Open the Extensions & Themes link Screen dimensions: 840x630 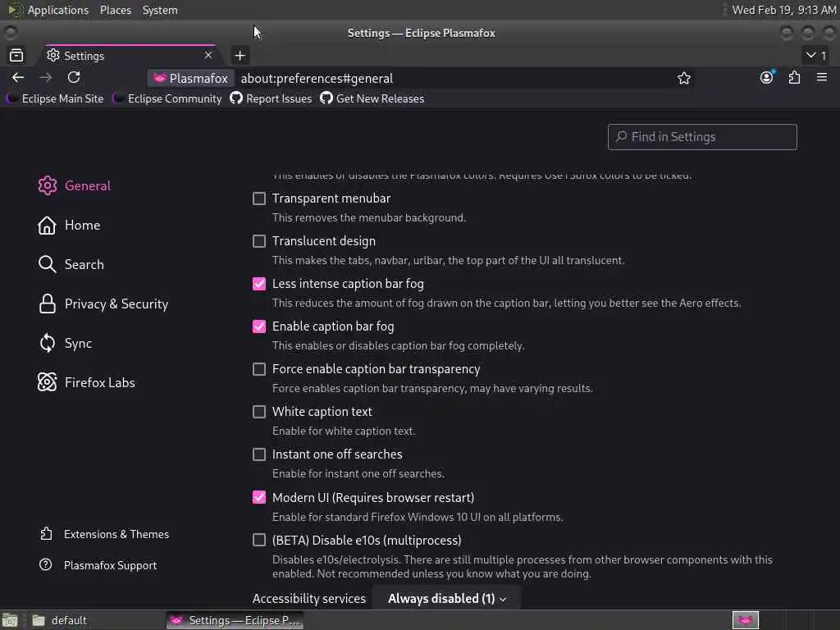(116, 534)
